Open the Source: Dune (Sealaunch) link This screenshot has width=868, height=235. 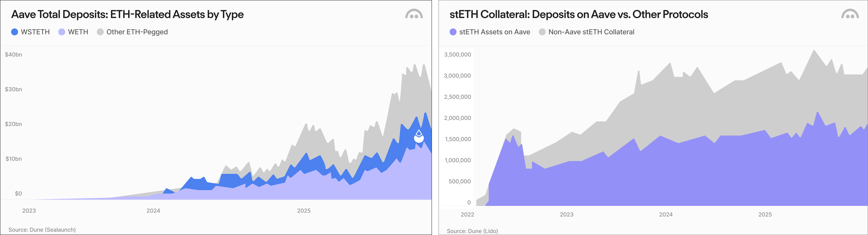42,230
